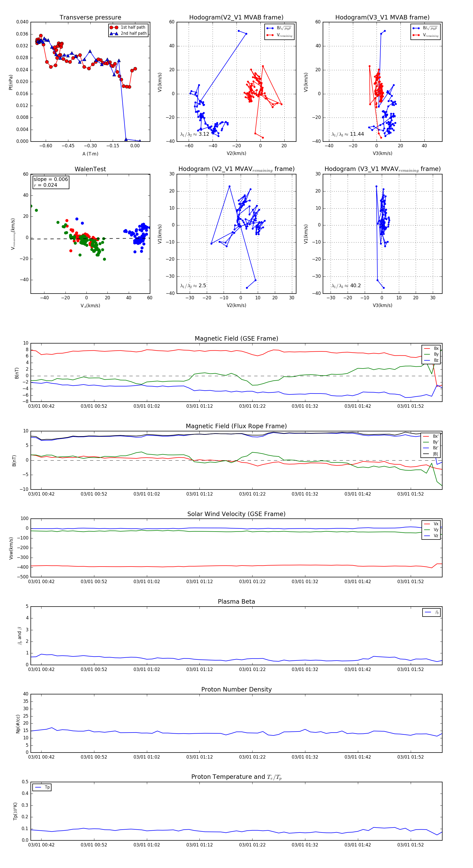Click the '2nd half path' legend entry
This screenshot has width=473, height=868.
click(128, 33)
